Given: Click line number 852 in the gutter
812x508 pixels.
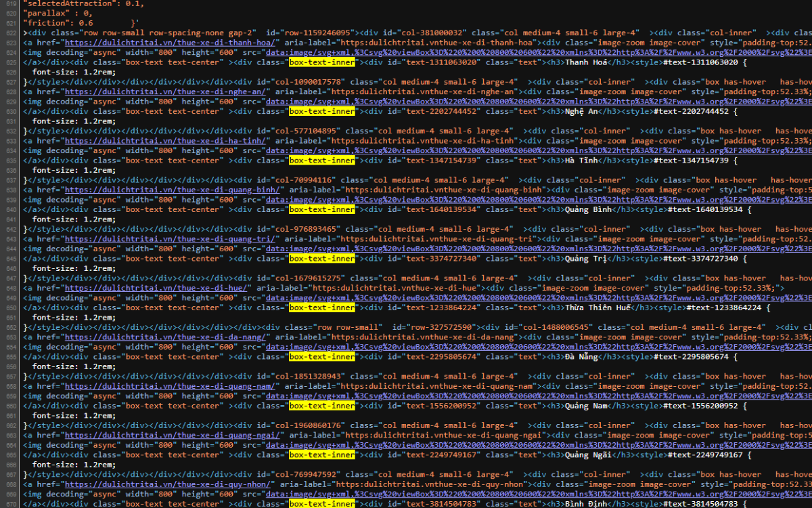Looking at the screenshot, I should tap(12, 327).
